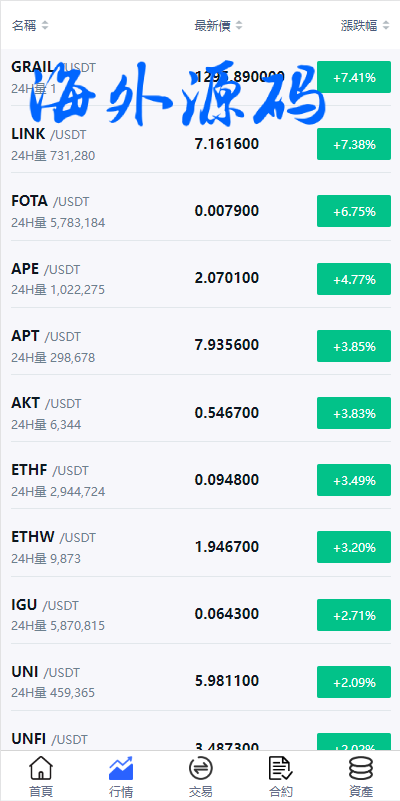This screenshot has height=801, width=400.
Task: Tap the IGU +2.71% change badge
Action: pos(354,615)
